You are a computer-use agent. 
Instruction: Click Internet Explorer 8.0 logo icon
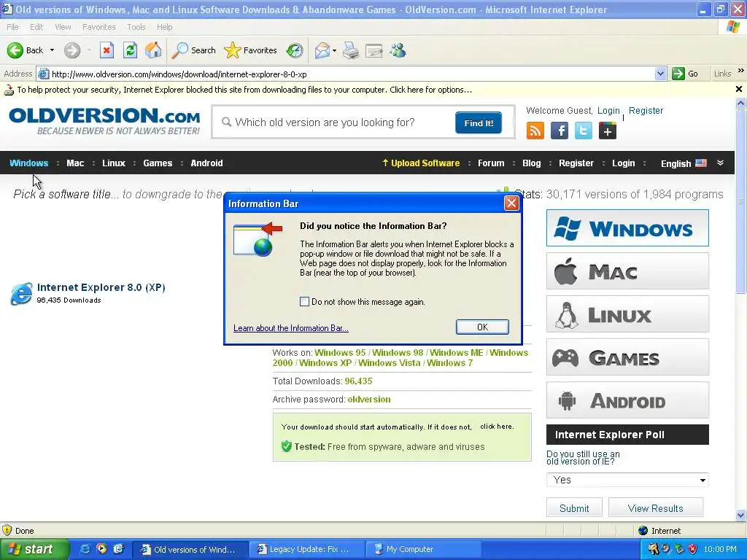22,293
